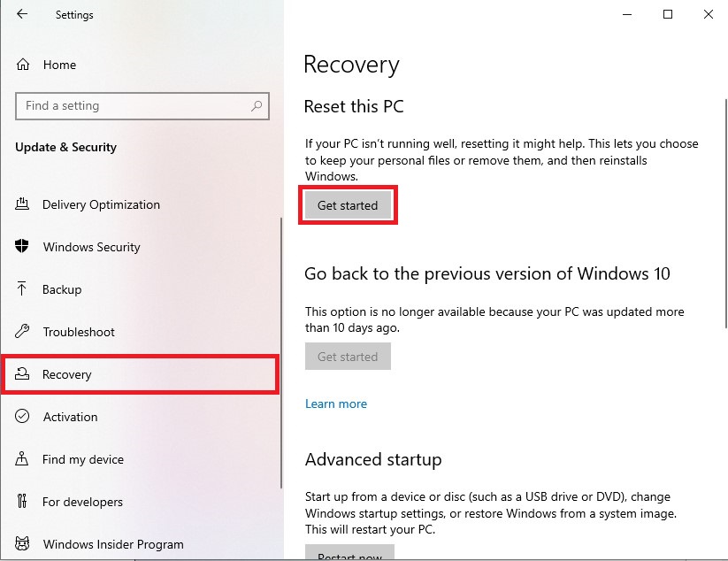Click the Troubleshoot wrench icon

pos(22,332)
